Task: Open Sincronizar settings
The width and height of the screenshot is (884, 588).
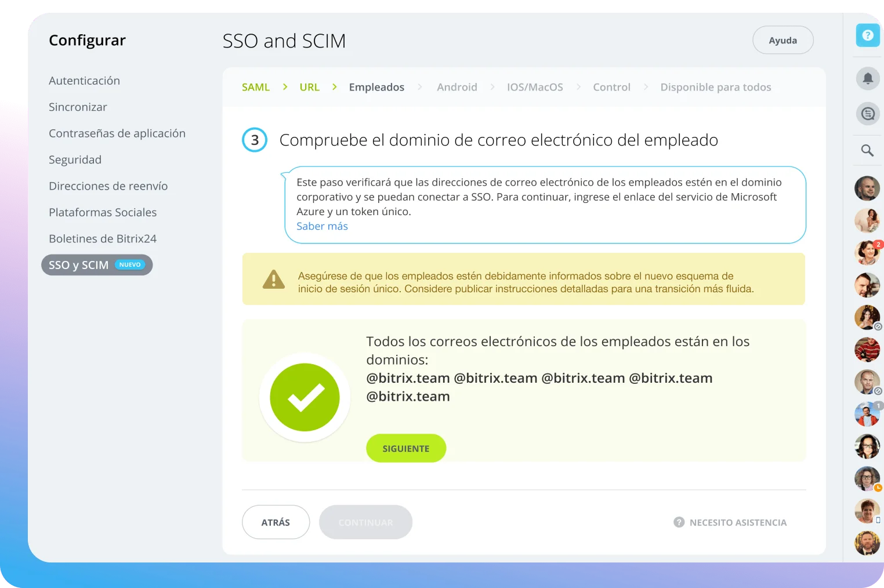Action: [78, 107]
